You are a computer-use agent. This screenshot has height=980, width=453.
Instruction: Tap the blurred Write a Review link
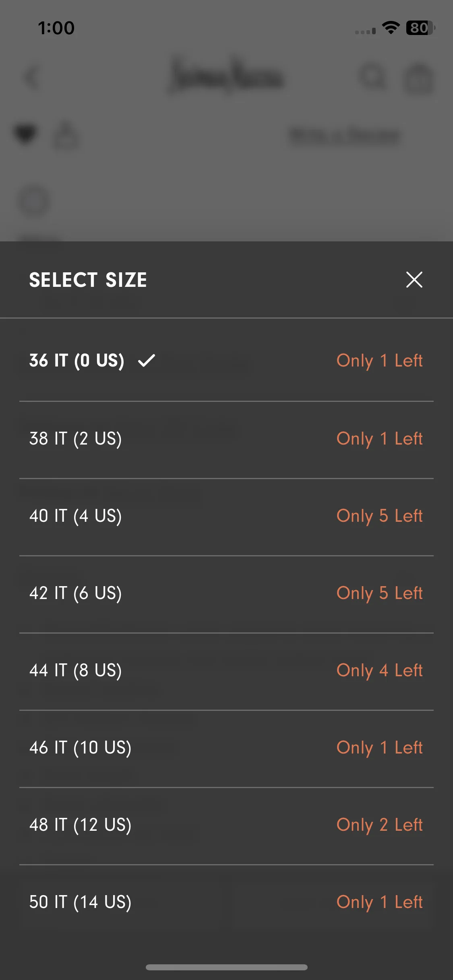(345, 136)
